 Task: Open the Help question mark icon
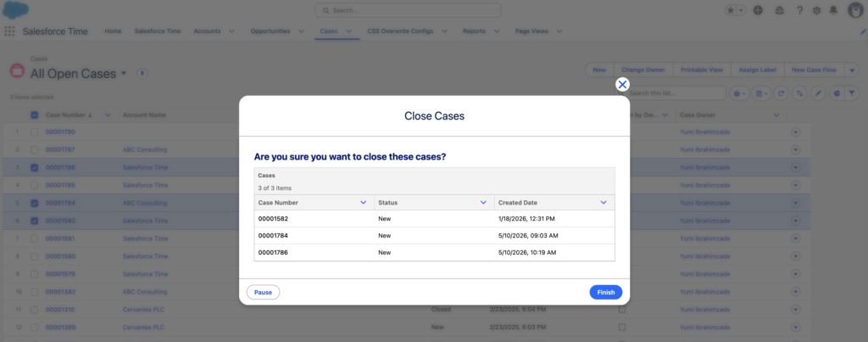coord(799,10)
